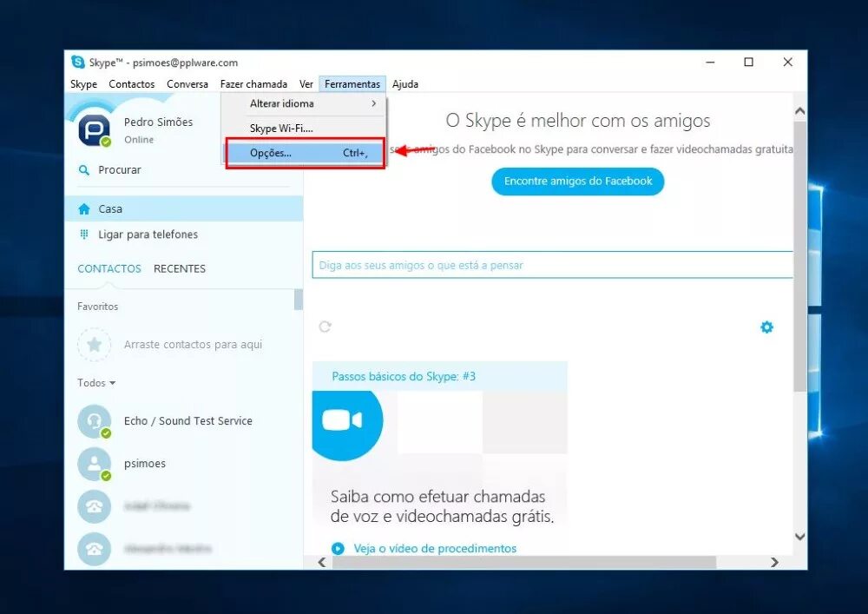Open the Online status selector
This screenshot has height=614, width=868.
pyautogui.click(x=138, y=140)
